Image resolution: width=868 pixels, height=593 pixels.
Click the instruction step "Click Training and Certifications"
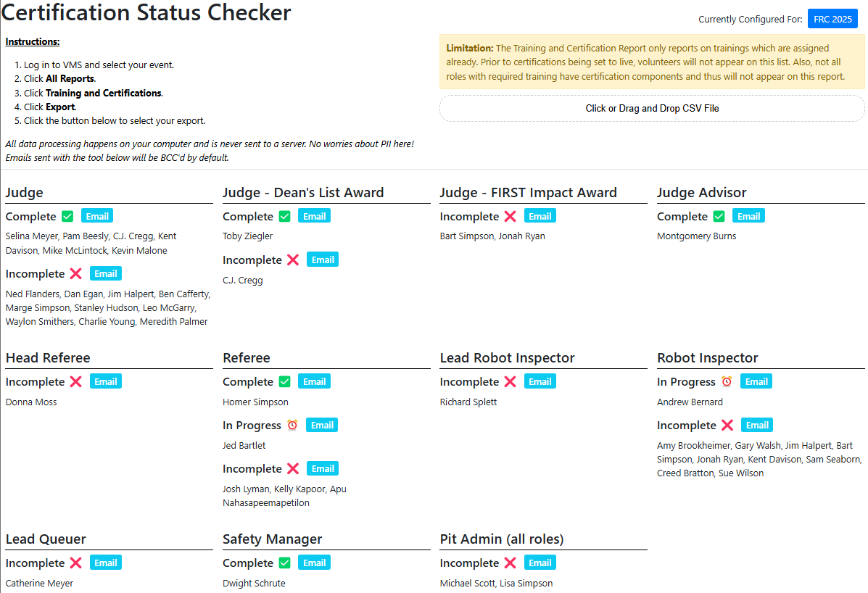[94, 93]
